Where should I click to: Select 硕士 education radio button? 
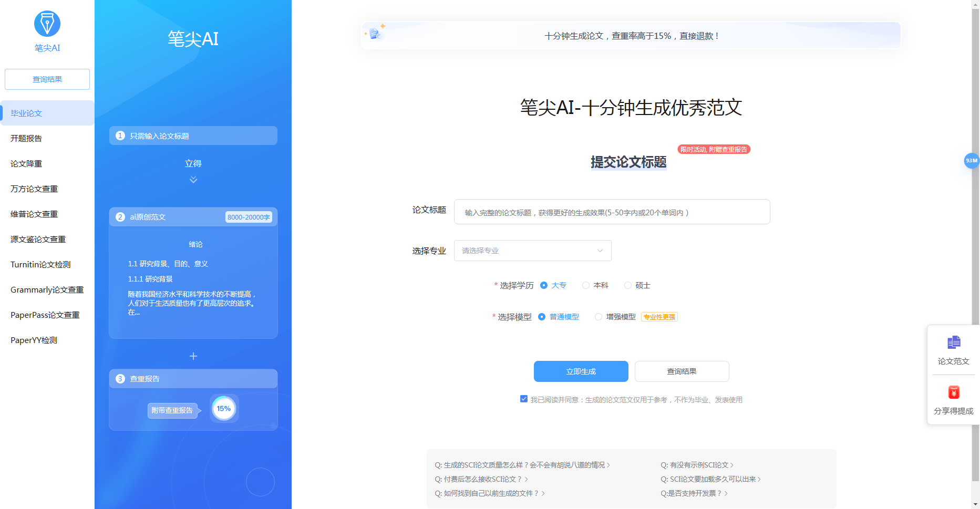tap(628, 285)
